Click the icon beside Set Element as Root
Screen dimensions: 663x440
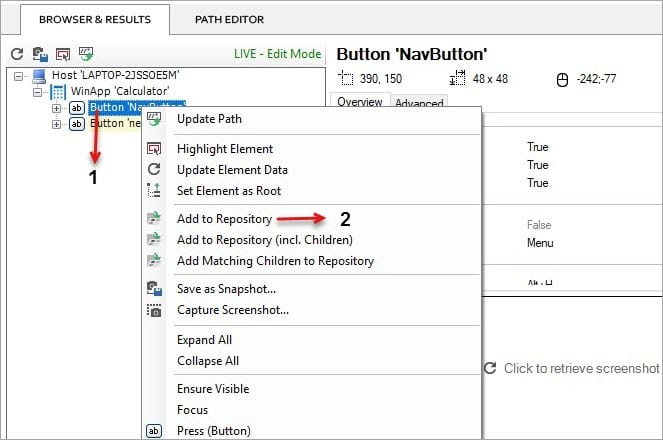point(154,191)
